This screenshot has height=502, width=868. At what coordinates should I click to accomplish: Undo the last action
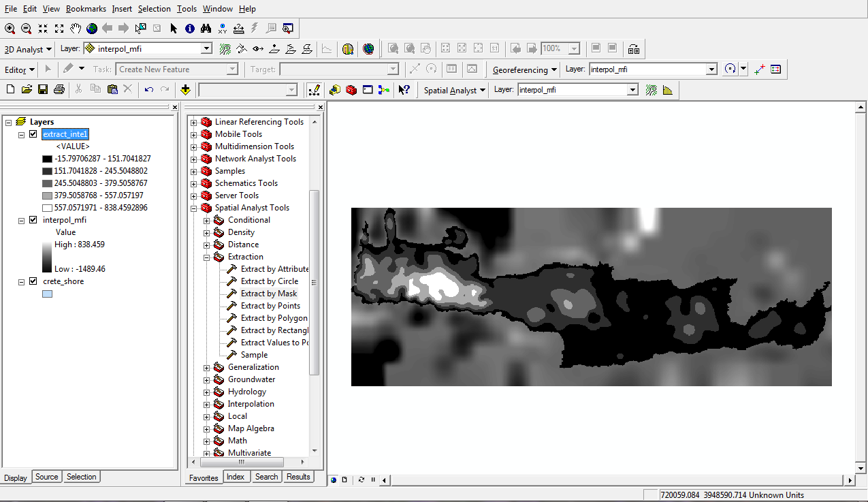click(148, 89)
